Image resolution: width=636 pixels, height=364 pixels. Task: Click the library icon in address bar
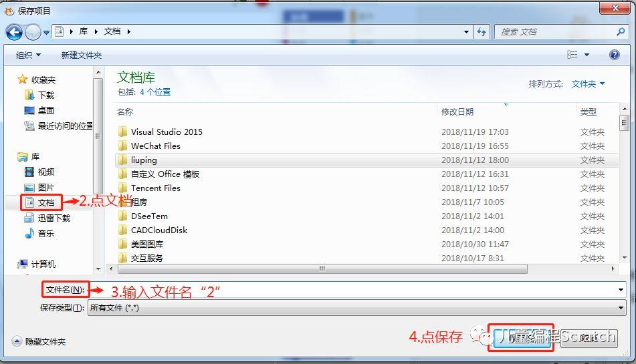60,31
